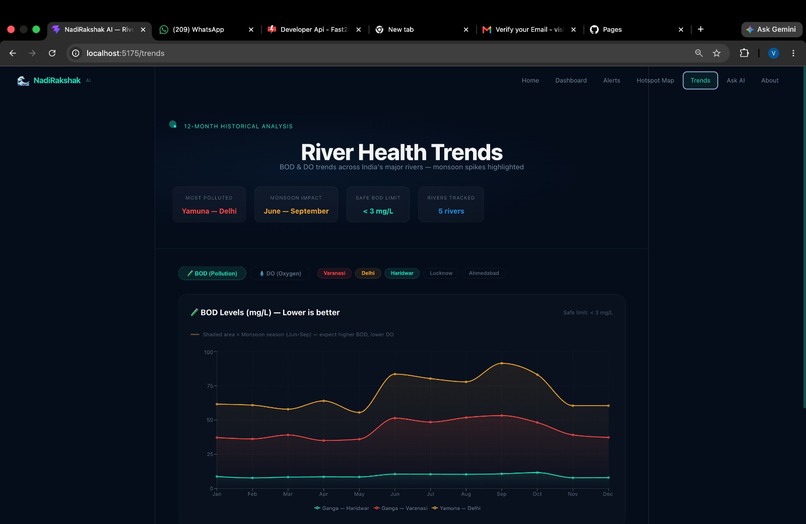
Task: Open the Home nav link
Action: pos(530,81)
